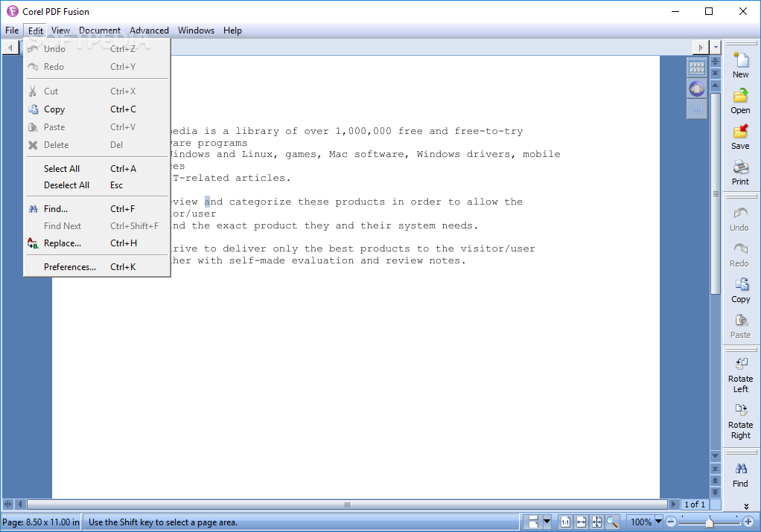Jump to first page arrow in scrollbar
This screenshot has height=532, width=761.
[716, 73]
